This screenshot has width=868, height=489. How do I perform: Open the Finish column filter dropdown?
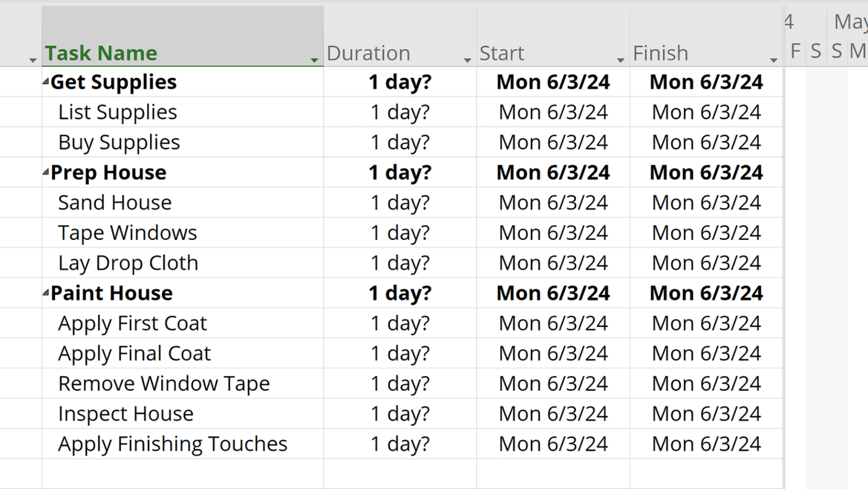[774, 59]
